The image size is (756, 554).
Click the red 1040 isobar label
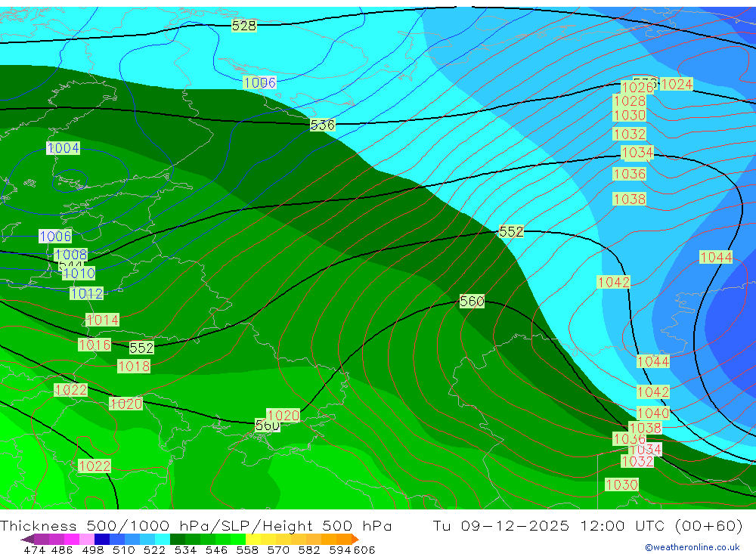tap(653, 413)
